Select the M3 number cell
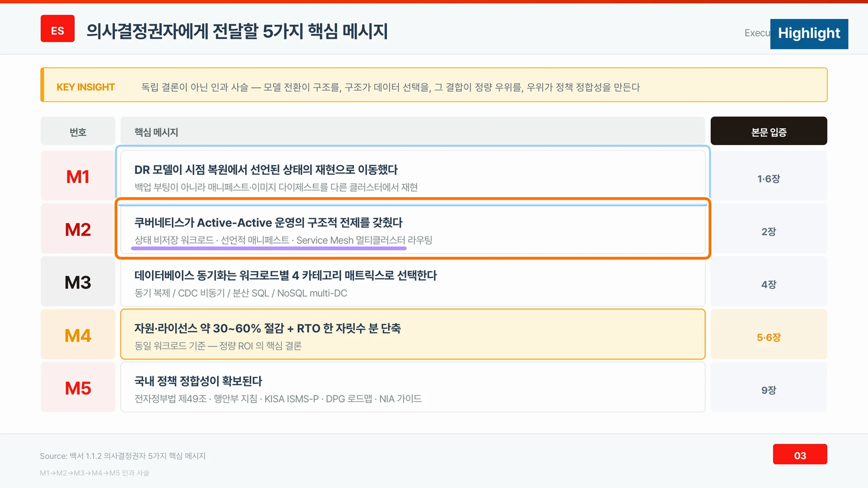The height and width of the screenshot is (488, 868). (78, 282)
